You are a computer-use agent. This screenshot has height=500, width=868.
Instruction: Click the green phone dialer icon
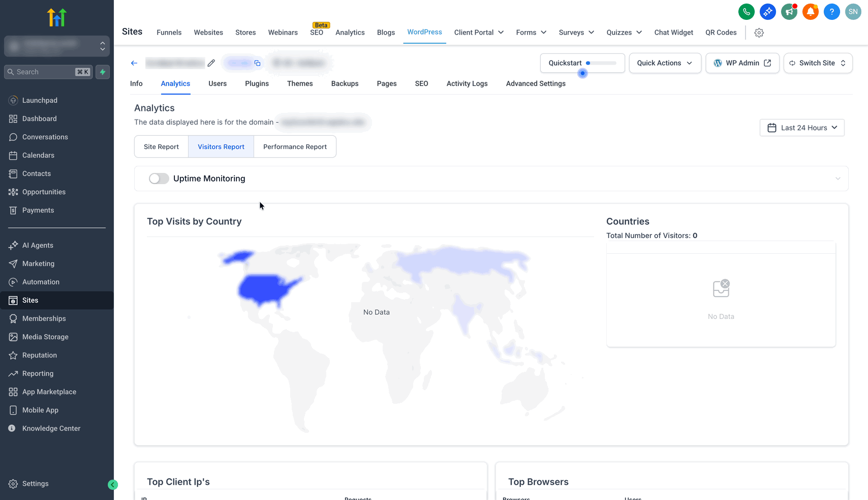(x=746, y=12)
